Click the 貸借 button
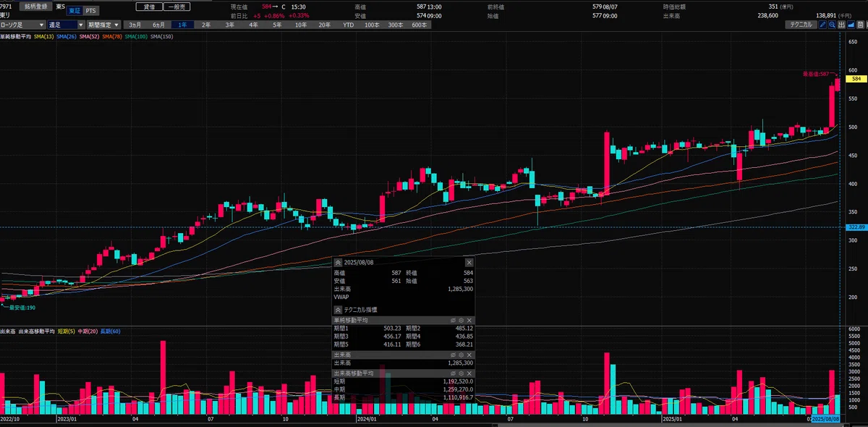The height and width of the screenshot is (427, 868). tap(148, 6)
